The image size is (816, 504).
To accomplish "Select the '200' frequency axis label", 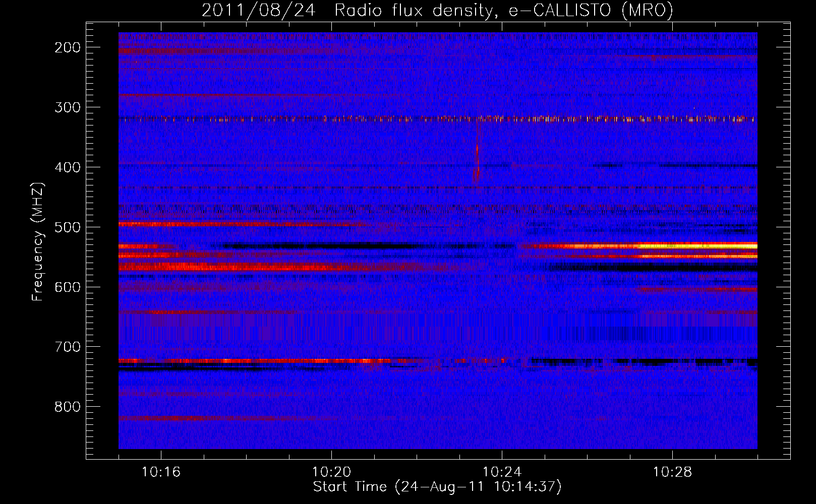I will pos(67,47).
